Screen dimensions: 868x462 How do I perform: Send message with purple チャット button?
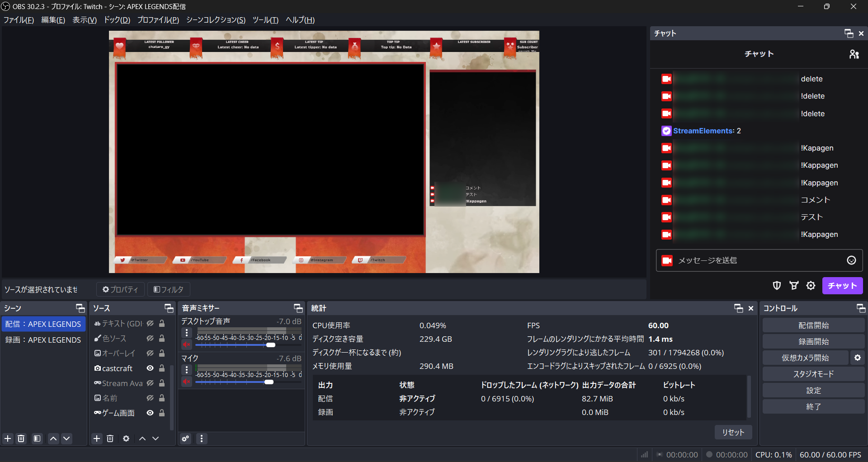pyautogui.click(x=842, y=286)
